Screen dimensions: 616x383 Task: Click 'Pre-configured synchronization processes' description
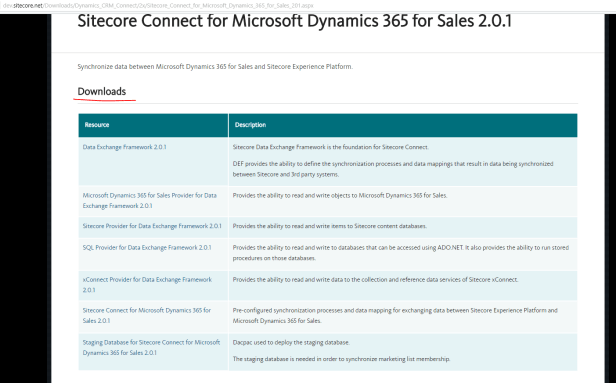[395, 315]
